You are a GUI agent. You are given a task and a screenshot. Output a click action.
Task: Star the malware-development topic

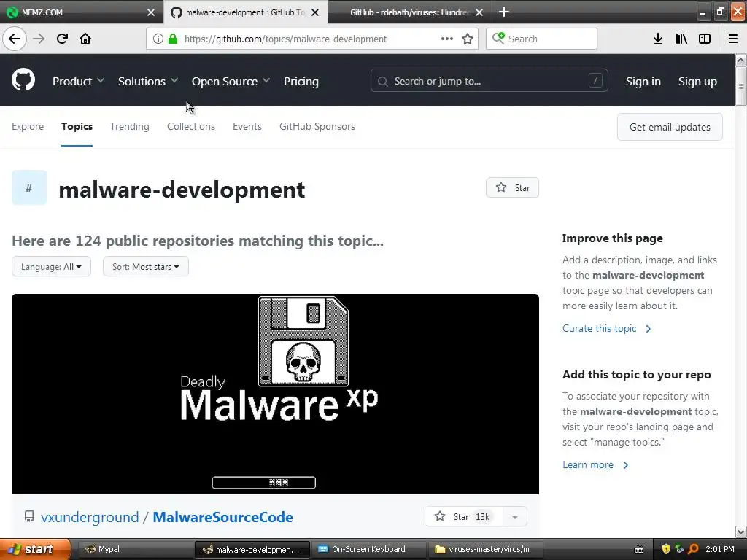(512, 187)
